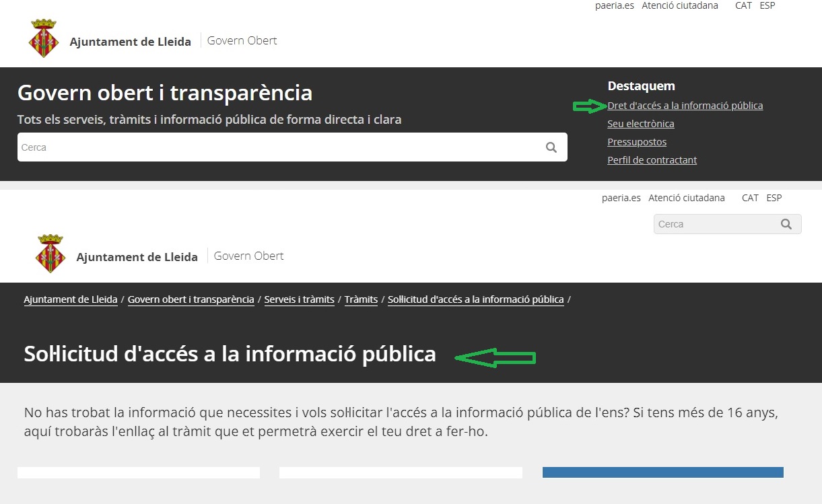
Task: Select the Govern obert i transparència breadcrumb
Action: click(191, 299)
